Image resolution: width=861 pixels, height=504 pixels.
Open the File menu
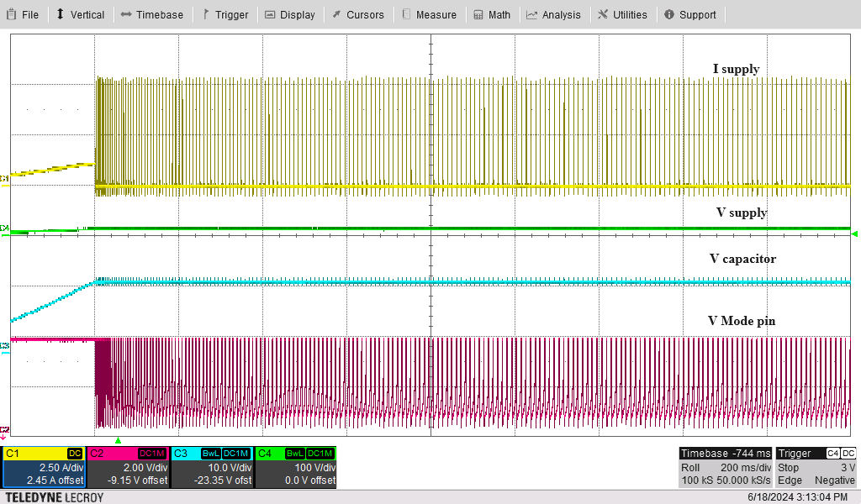tap(23, 14)
